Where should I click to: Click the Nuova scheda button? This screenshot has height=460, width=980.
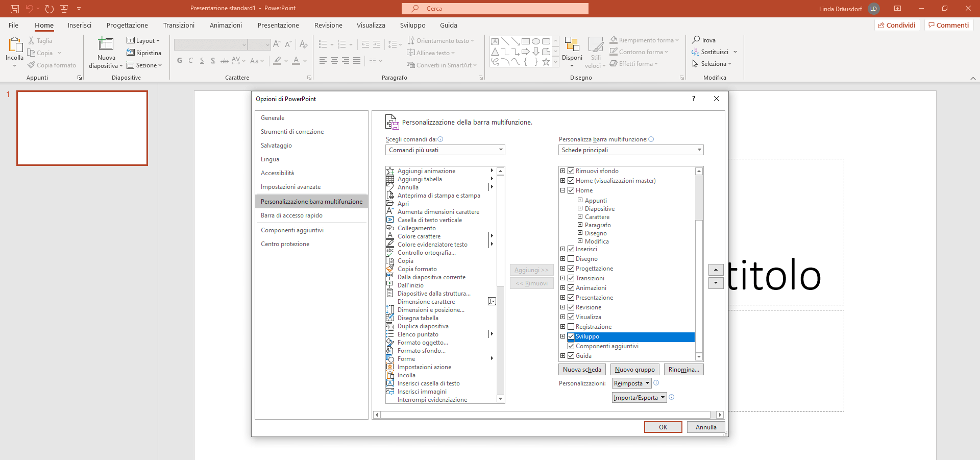[x=582, y=370]
